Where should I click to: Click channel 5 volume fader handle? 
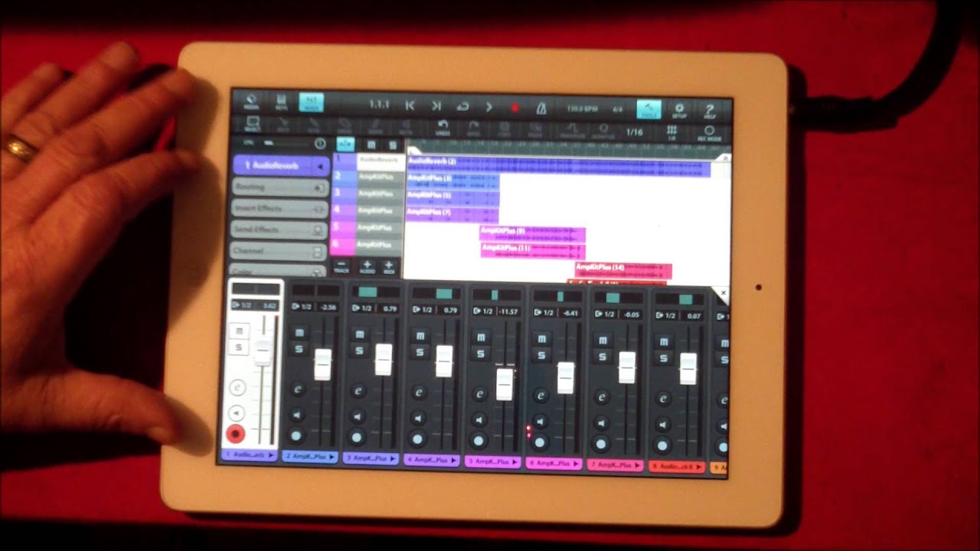tap(504, 384)
